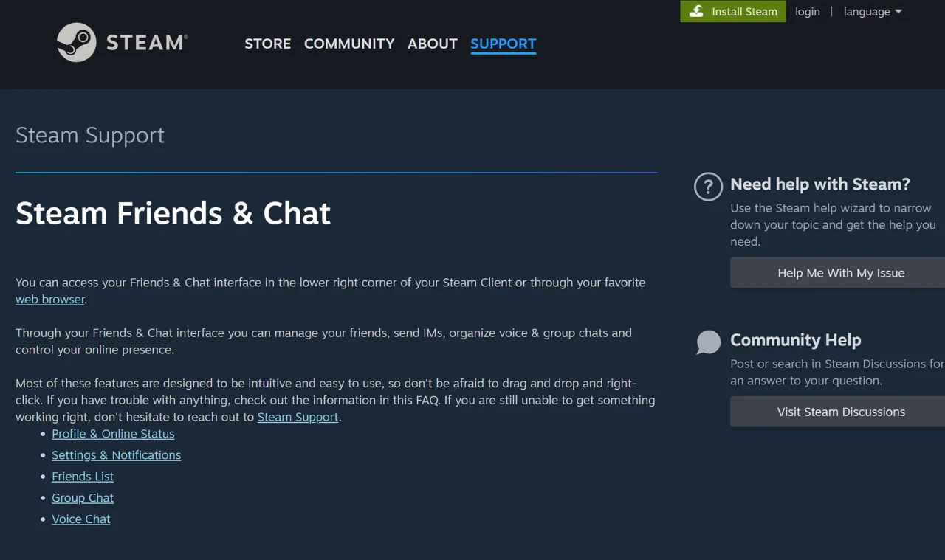Open the language dropdown
This screenshot has height=560, width=945.
(x=873, y=11)
